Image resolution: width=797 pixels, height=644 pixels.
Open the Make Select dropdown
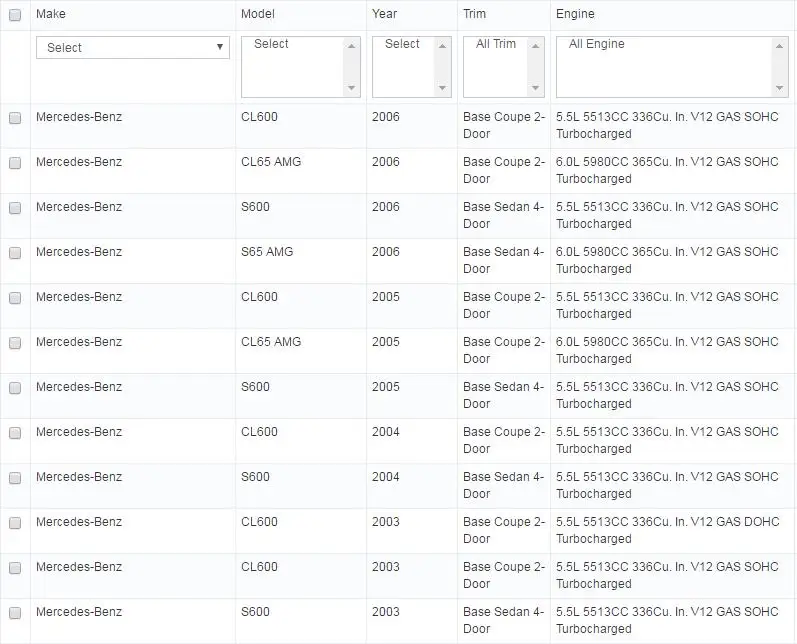click(x=133, y=47)
